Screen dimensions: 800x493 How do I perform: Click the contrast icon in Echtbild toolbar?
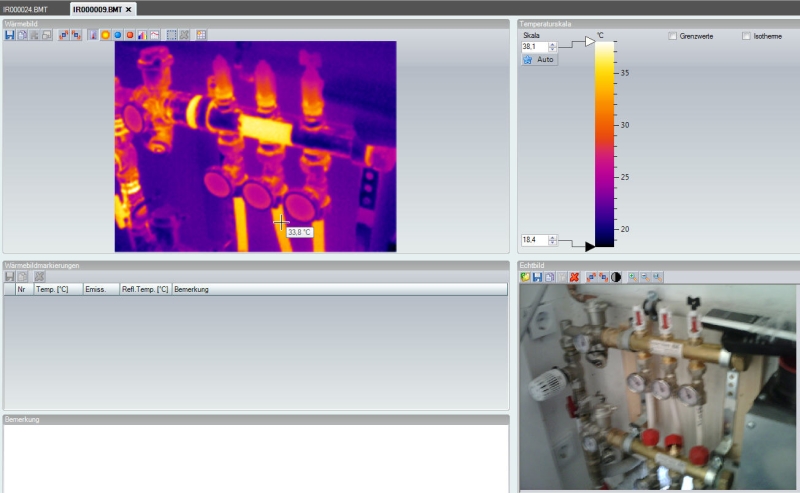tap(615, 276)
